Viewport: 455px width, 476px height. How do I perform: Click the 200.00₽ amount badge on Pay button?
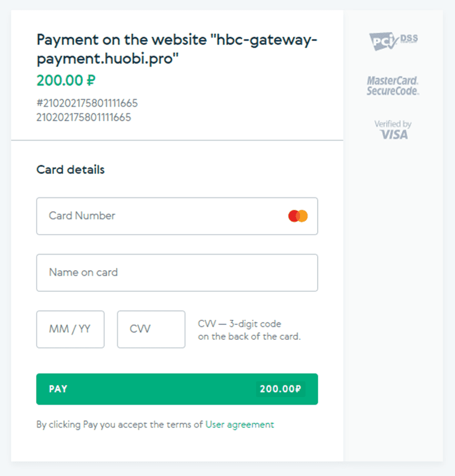pyautogui.click(x=281, y=389)
